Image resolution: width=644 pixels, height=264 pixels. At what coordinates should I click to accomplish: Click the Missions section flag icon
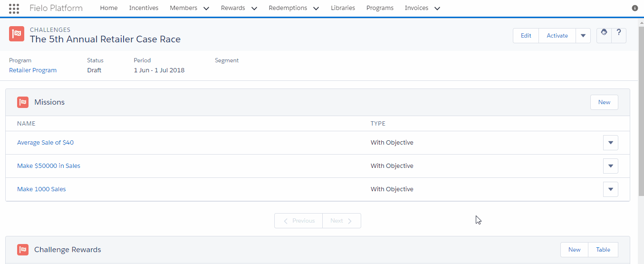pyautogui.click(x=23, y=102)
